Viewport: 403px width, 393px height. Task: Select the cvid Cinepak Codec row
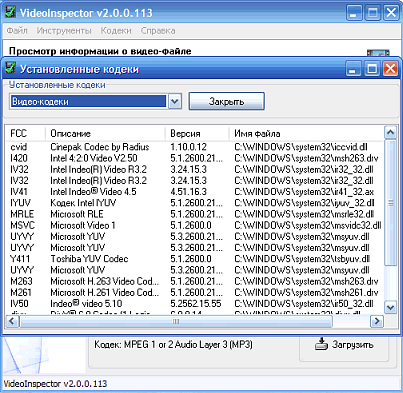click(195, 147)
